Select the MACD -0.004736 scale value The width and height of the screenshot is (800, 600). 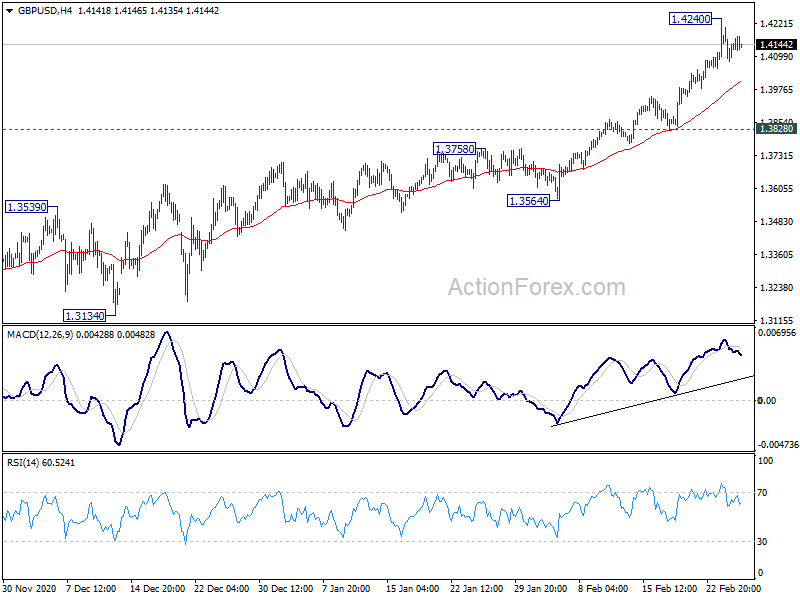778,444
